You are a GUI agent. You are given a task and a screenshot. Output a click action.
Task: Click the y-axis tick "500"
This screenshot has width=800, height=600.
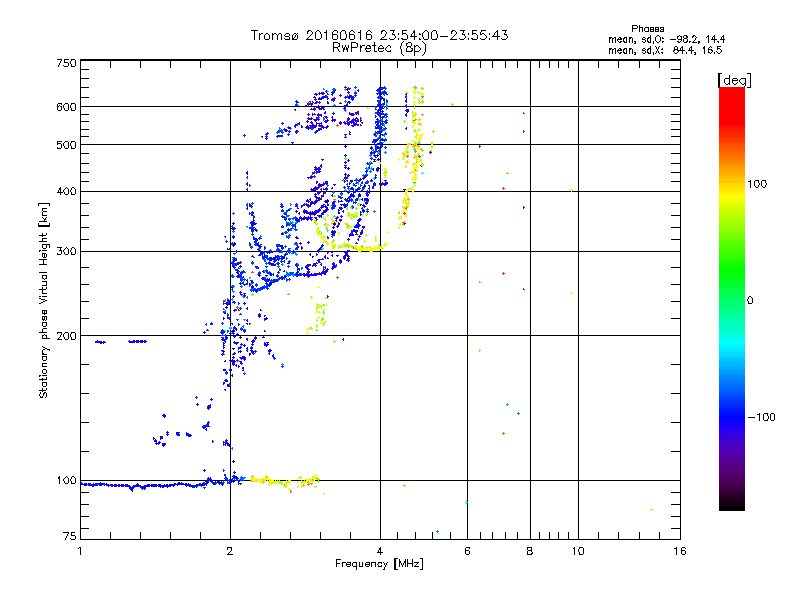tap(66, 145)
